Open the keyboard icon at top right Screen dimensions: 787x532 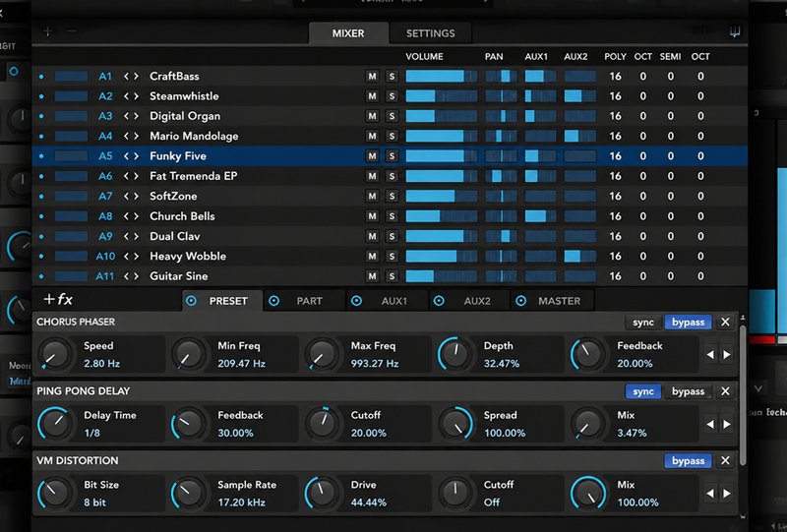coord(735,32)
